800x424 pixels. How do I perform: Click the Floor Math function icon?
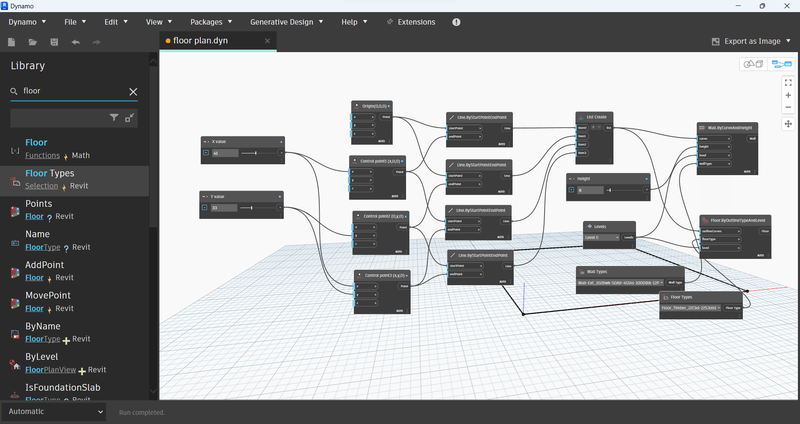(x=15, y=150)
